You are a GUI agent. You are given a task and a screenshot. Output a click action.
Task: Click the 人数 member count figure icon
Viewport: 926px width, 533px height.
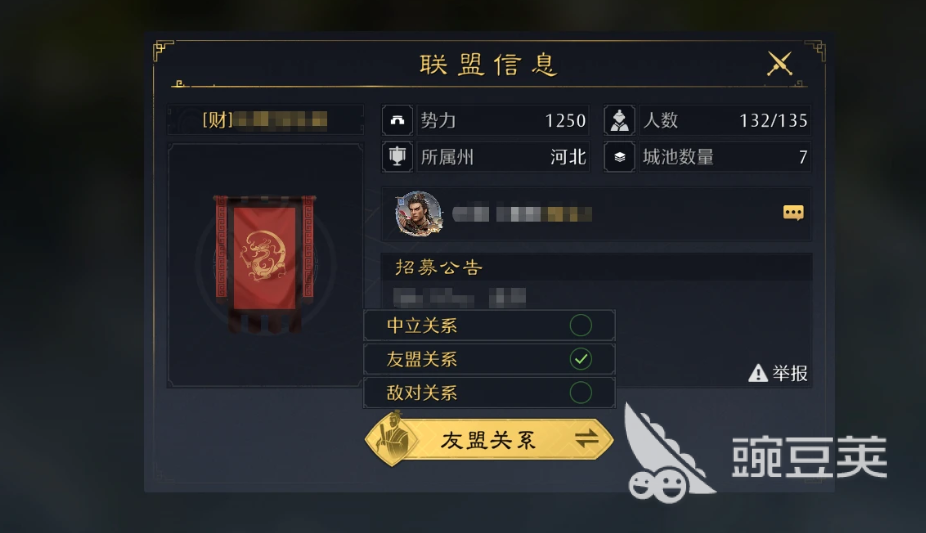pyautogui.click(x=619, y=120)
